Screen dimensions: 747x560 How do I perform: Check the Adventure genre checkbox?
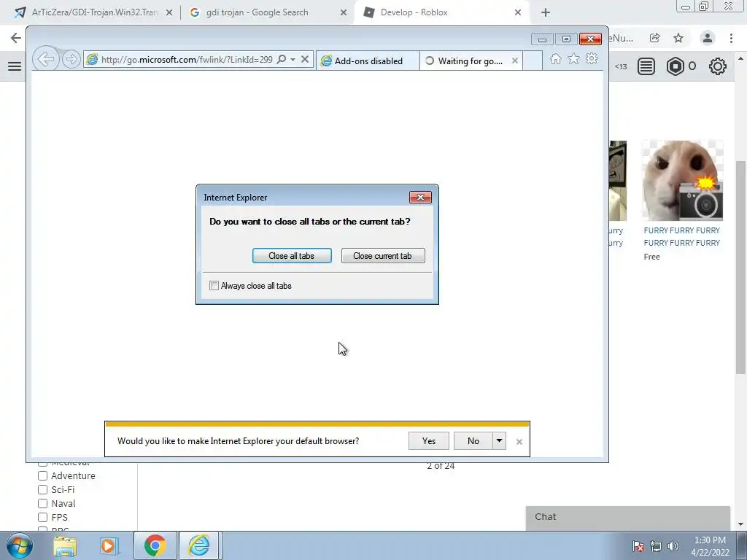[x=43, y=475]
